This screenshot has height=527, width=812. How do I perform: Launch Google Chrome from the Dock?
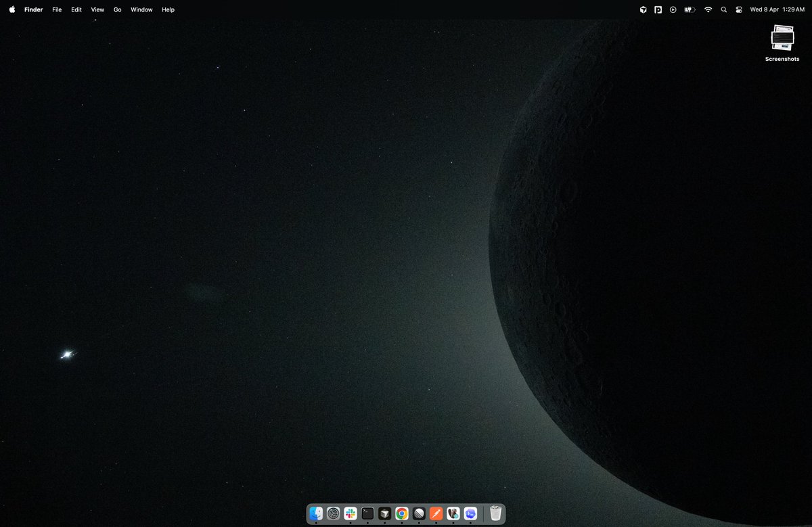[402, 513]
